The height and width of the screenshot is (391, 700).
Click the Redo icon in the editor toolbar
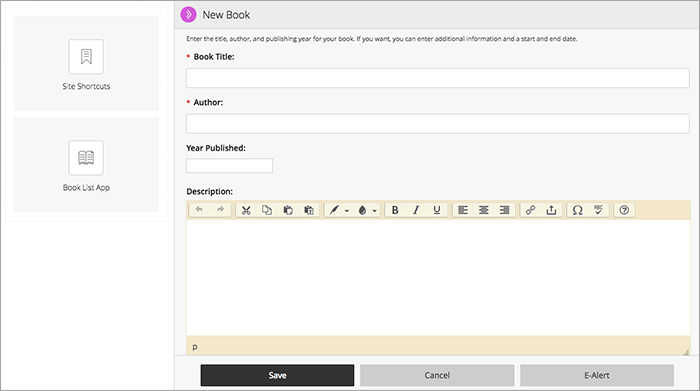[220, 210]
